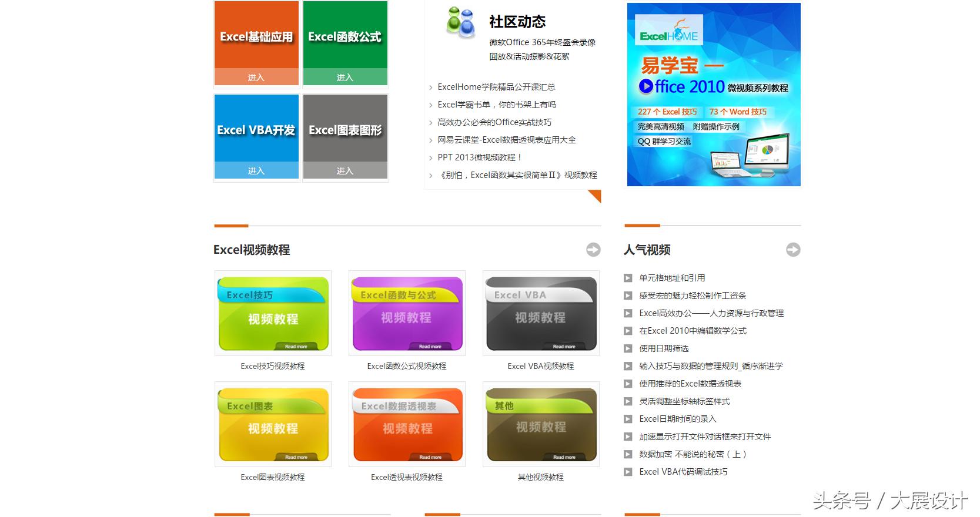Viewport: 980px width, 517px height.
Task: Play icon beside 灵活调整坐标轴标签样式
Action: tap(628, 401)
